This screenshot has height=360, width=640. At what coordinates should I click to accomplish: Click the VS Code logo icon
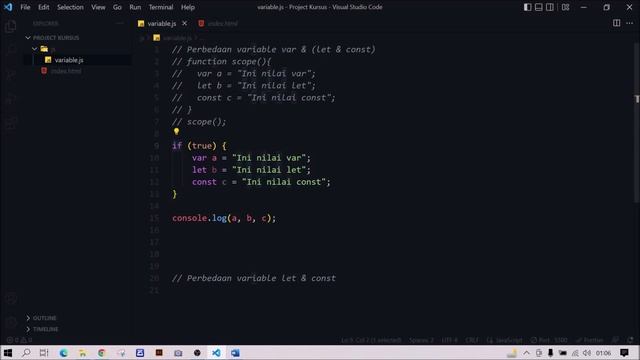tap(8, 7)
